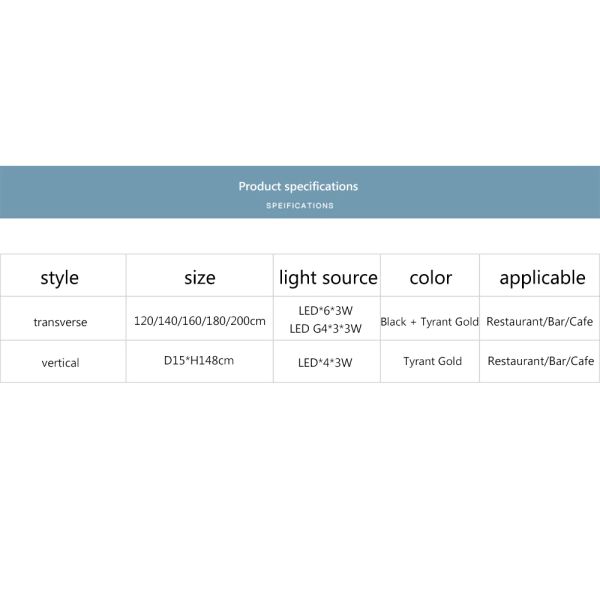600x600 pixels.
Task: Click the LED*6*3W light source text
Action: 326,311
